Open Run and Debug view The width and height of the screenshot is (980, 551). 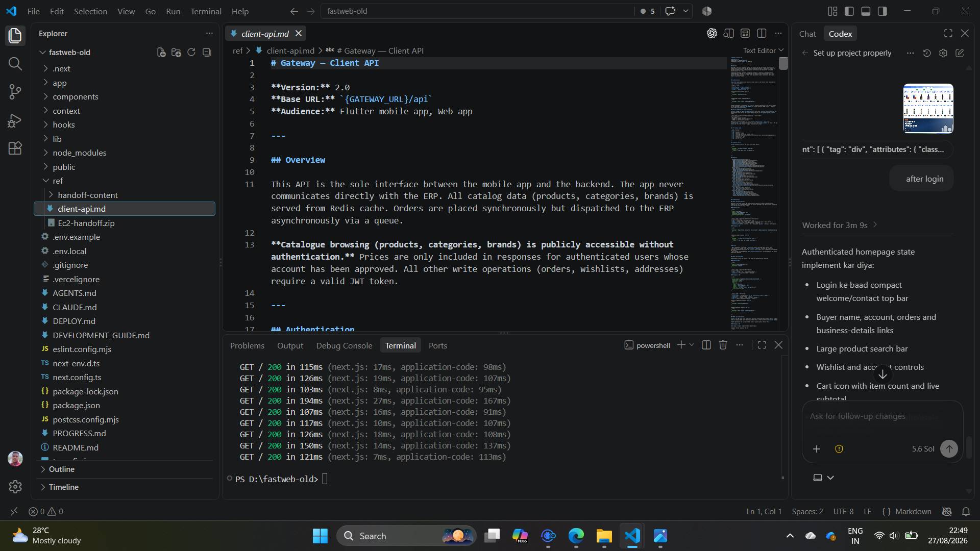[x=15, y=120]
